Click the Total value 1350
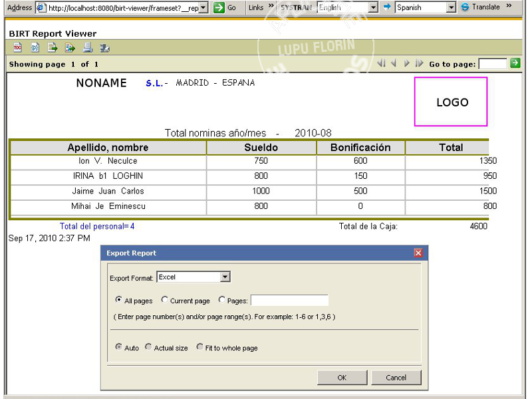 pyautogui.click(x=488, y=161)
